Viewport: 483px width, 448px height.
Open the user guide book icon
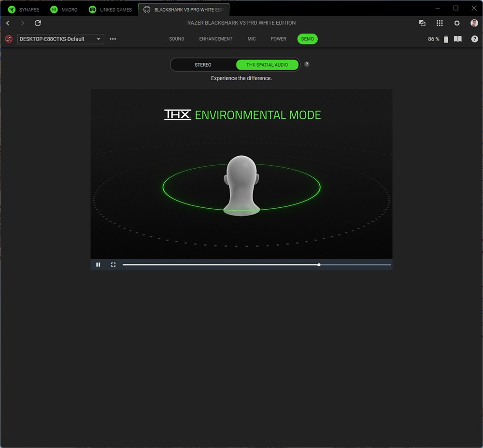(458, 39)
